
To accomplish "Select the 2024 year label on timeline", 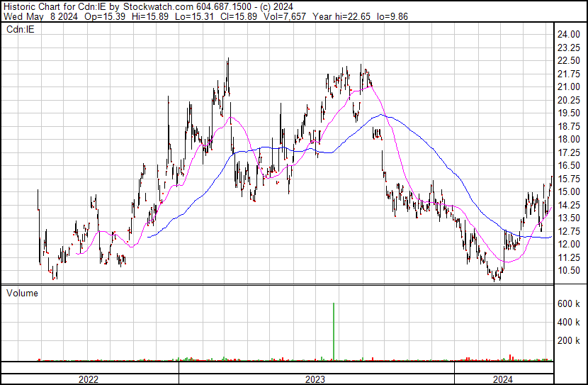I will point(502,379).
